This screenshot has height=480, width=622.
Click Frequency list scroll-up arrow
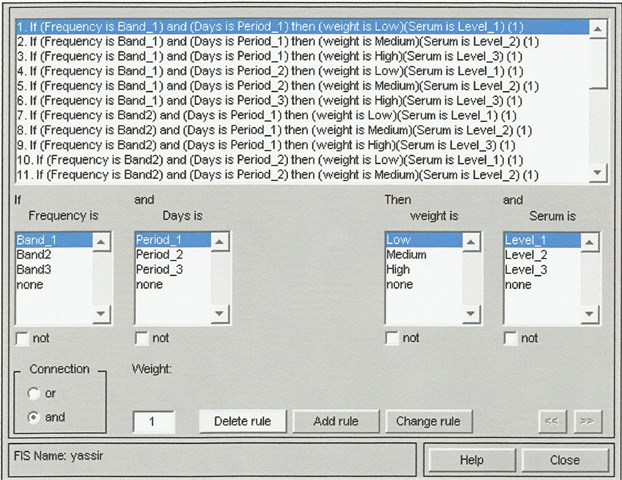[101, 242]
